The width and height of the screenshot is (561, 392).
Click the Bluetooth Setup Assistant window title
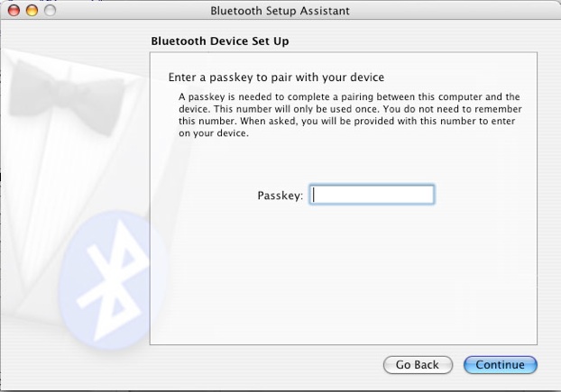pos(280,11)
